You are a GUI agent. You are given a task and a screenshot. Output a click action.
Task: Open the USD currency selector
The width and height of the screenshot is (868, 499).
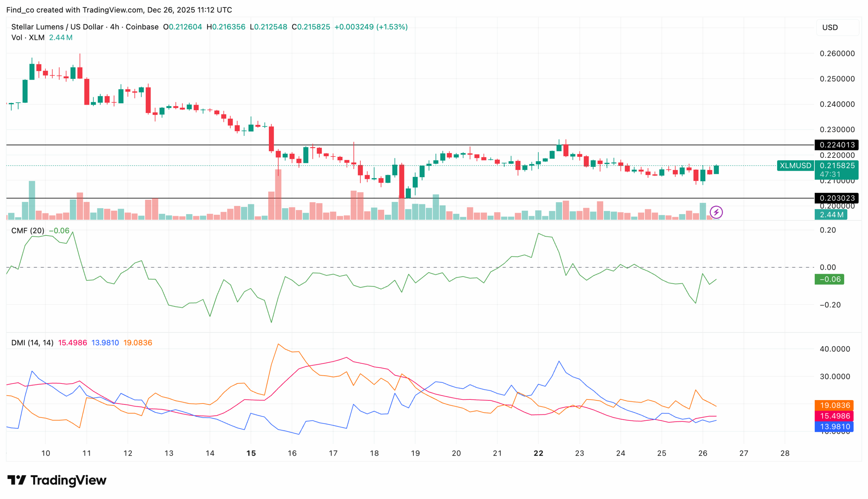837,27
